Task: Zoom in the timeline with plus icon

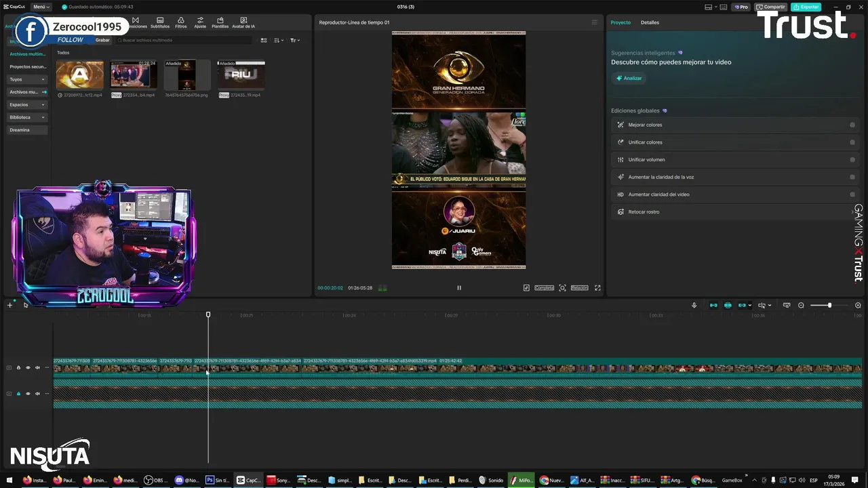Action: click(x=858, y=305)
